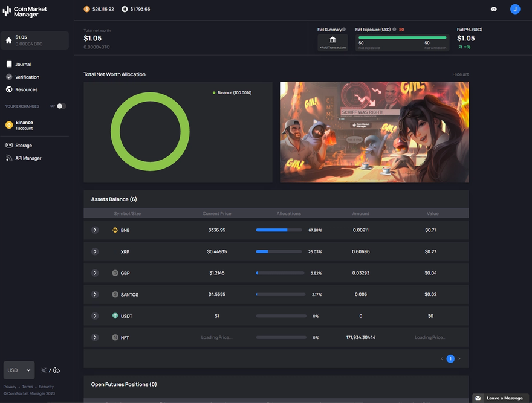The width and height of the screenshot is (532, 403).
Task: Expand the NFT asset row
Action: (x=95, y=337)
